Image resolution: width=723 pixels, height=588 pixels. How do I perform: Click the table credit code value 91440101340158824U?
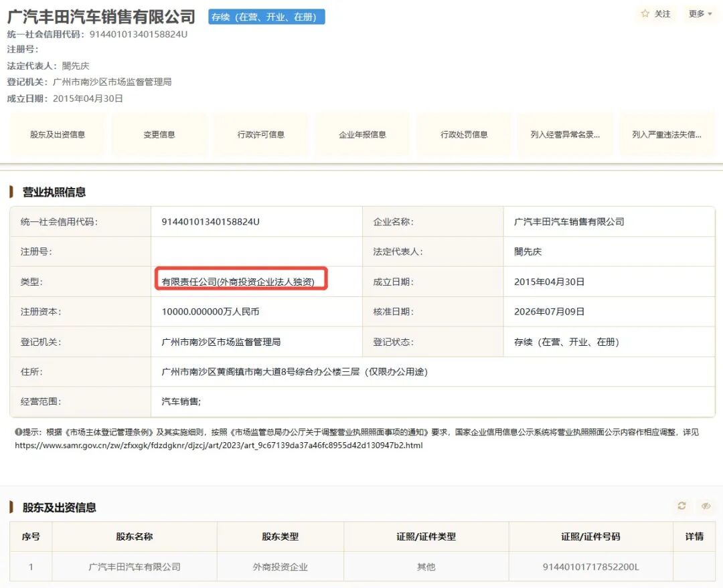[211, 221]
